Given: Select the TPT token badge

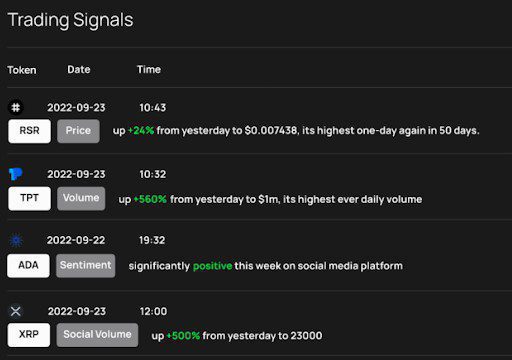Looking at the screenshot, I should [30, 198].
